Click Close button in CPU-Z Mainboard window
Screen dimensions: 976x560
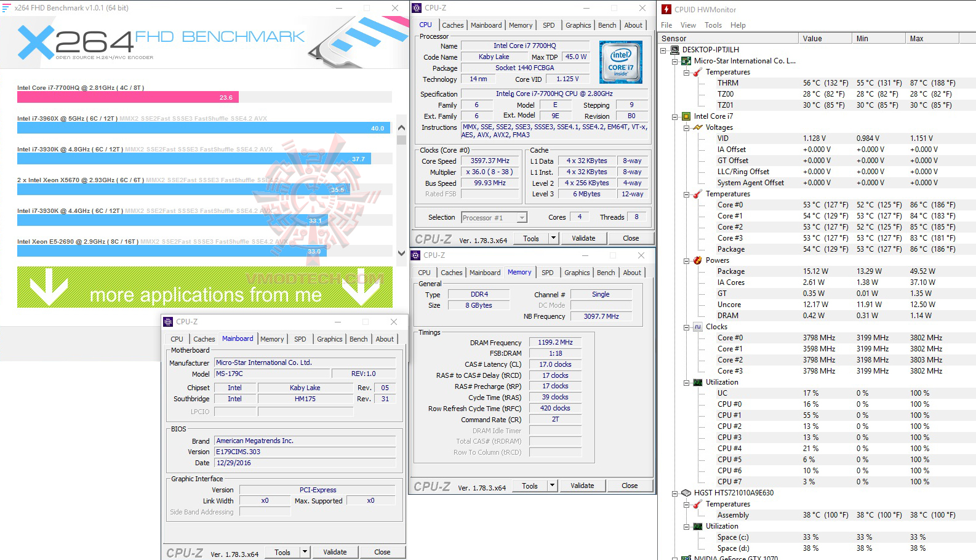click(x=382, y=552)
